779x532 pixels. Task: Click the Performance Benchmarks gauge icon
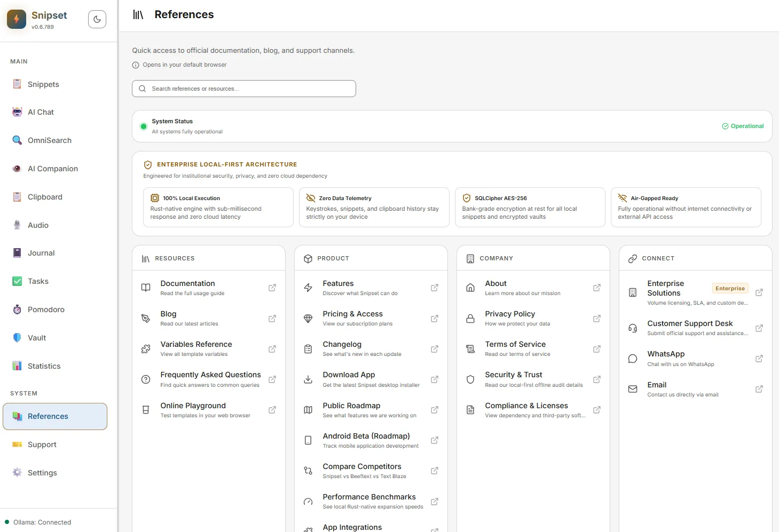[x=308, y=502]
